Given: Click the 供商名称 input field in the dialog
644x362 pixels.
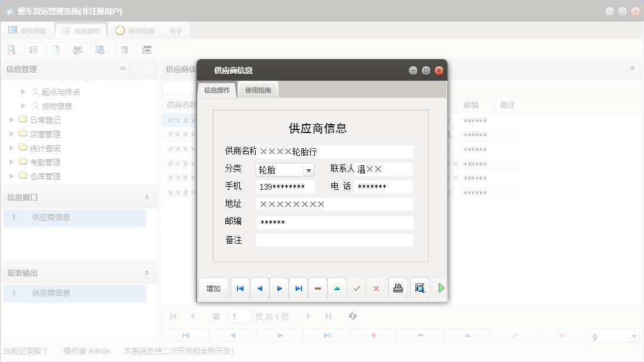Looking at the screenshot, I should [334, 151].
